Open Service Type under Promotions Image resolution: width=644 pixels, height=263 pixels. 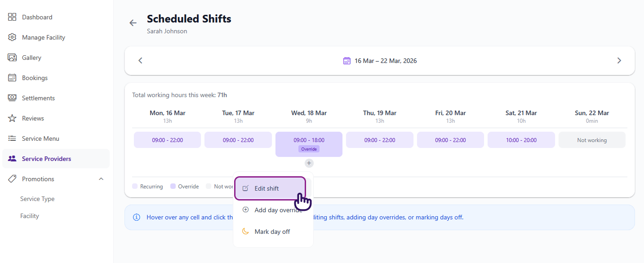click(37, 199)
